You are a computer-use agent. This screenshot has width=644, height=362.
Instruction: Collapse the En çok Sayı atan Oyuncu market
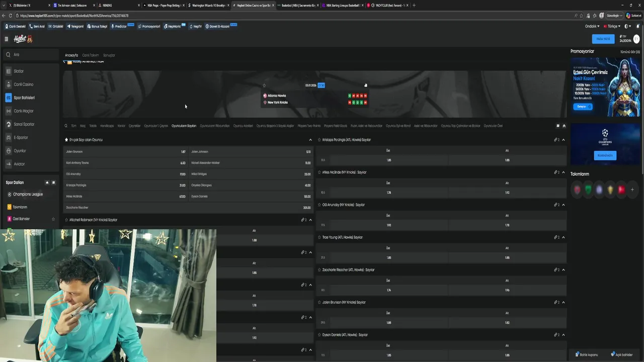click(x=310, y=140)
